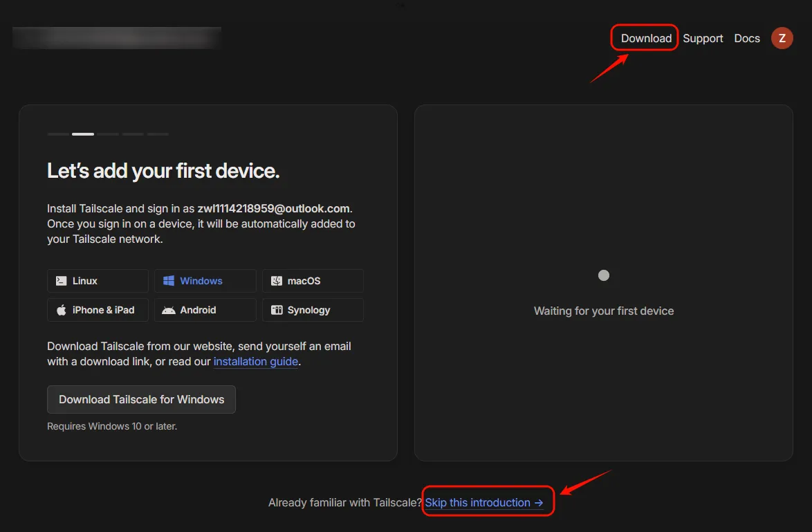The image size is (812, 532).
Task: Click the Windows logo icon
Action: (169, 281)
